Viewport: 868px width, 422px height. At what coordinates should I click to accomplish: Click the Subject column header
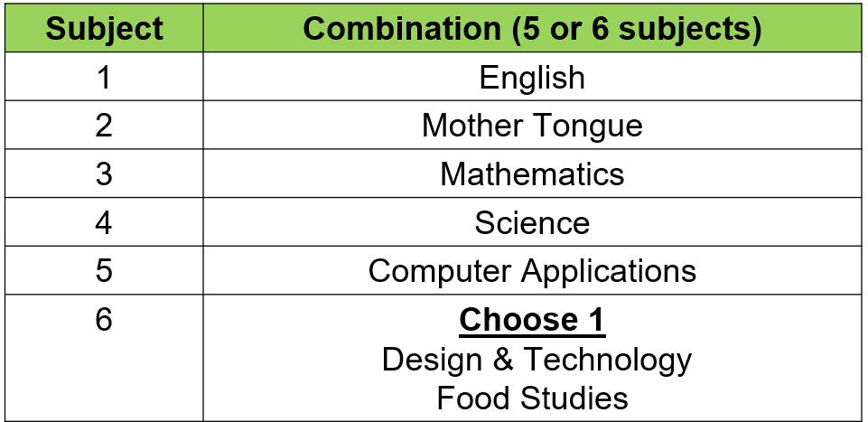(x=104, y=29)
